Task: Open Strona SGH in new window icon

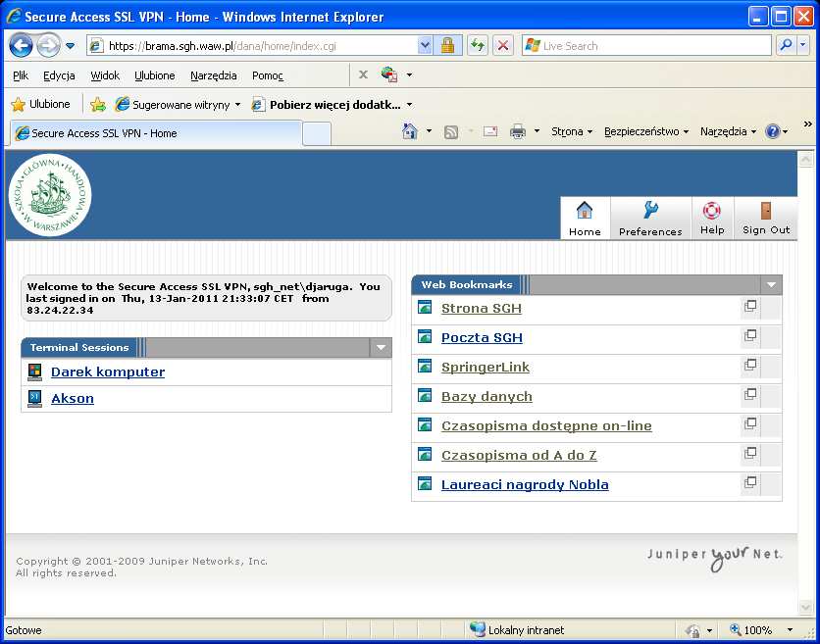Action: click(x=750, y=307)
